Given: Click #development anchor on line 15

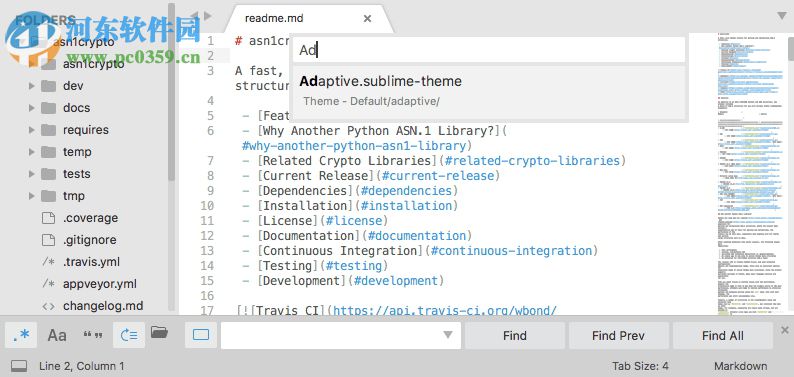Looking at the screenshot, I should 395,281.
